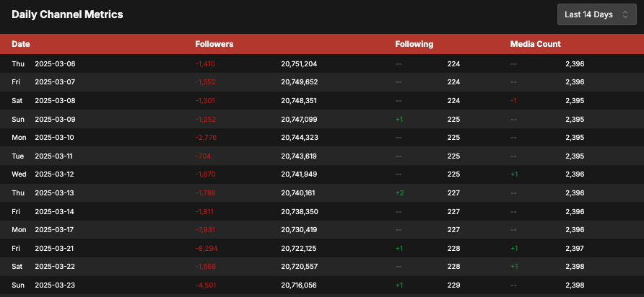Click the chevron arrows in the period selector
This screenshot has height=297, width=644.
point(625,14)
